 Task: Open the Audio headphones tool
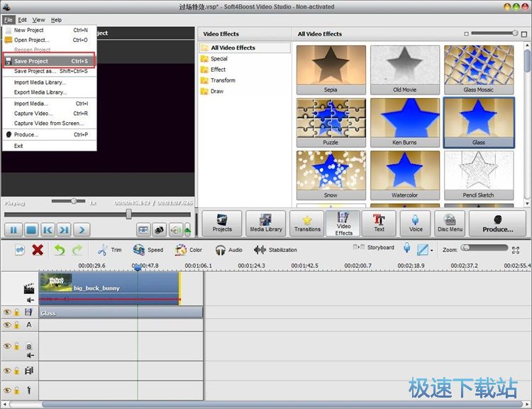(228, 250)
